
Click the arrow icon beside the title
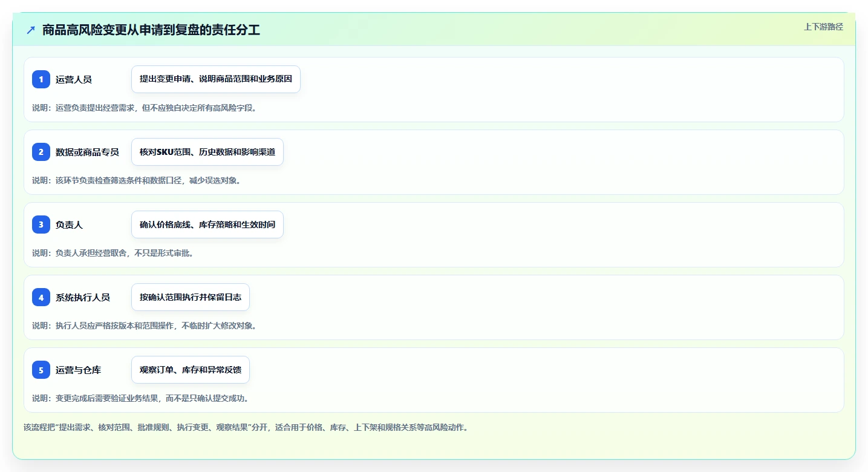tap(31, 30)
